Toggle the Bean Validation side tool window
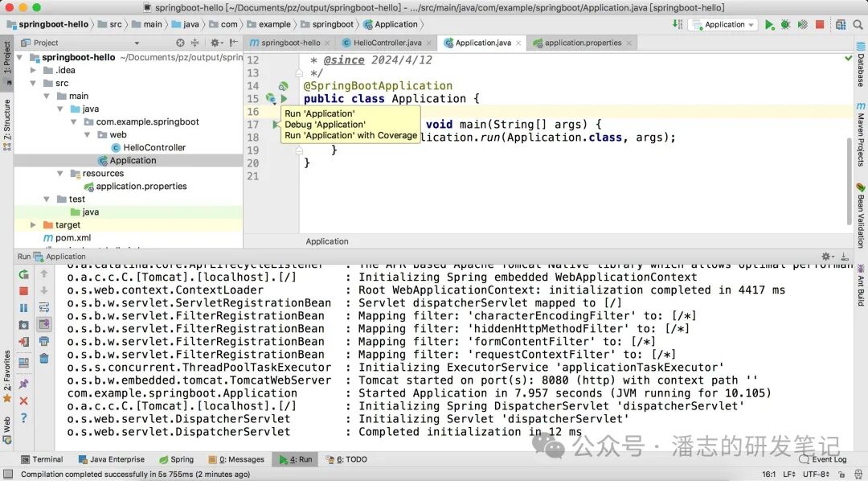The image size is (868, 481). click(861, 216)
